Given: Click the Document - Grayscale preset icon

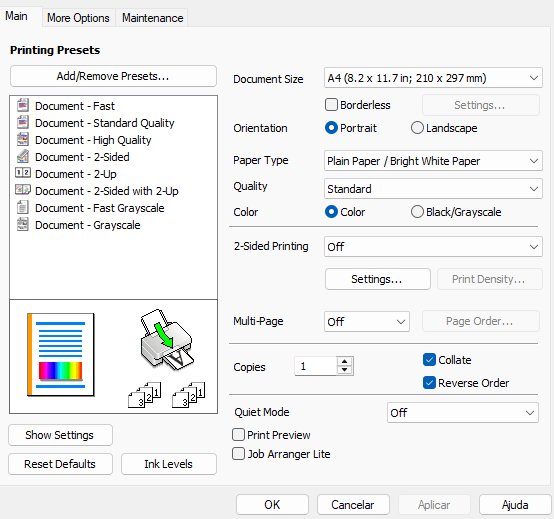Looking at the screenshot, I should pyautogui.click(x=23, y=224).
